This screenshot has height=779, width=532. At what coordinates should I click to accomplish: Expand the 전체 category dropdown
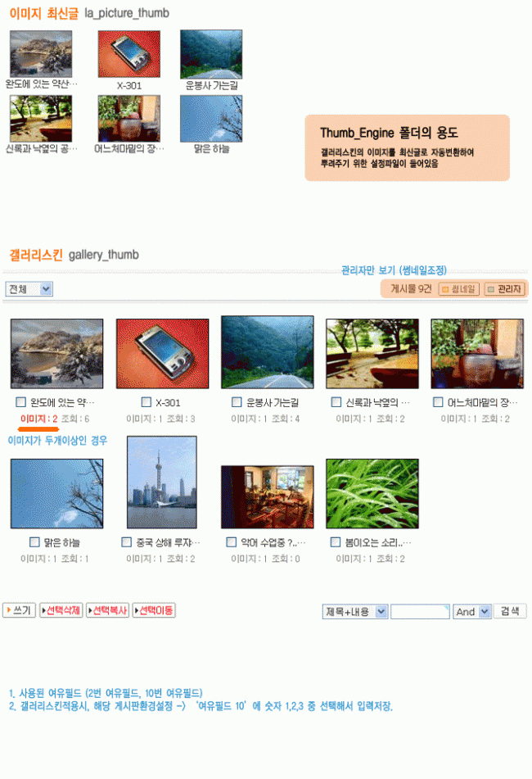[29, 289]
